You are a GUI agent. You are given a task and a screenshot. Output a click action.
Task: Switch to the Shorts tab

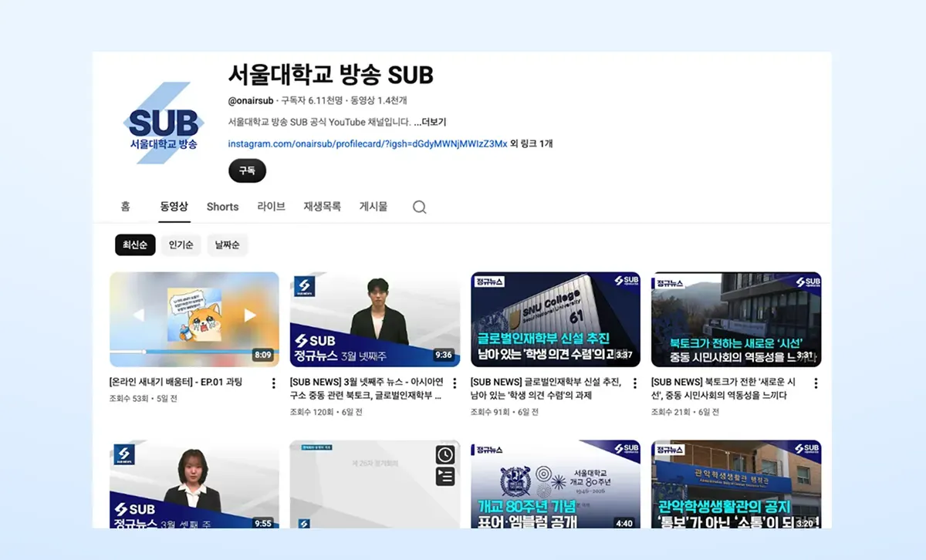[x=222, y=207]
